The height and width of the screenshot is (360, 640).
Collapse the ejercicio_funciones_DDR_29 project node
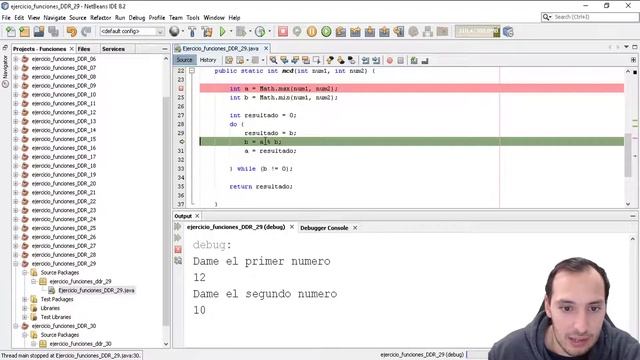tap(16, 264)
